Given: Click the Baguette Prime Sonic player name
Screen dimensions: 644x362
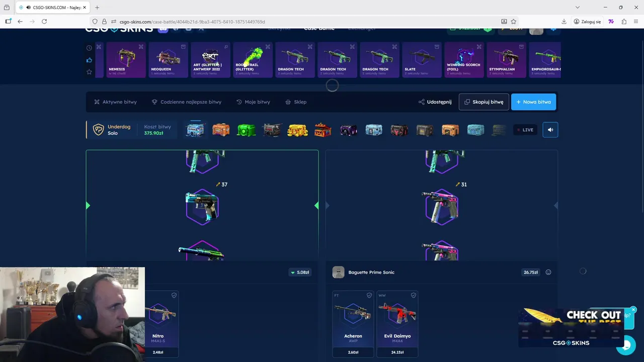Looking at the screenshot, I should 371,272.
